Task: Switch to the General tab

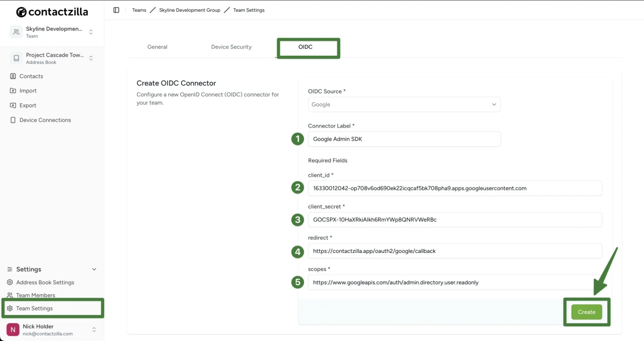Action: pyautogui.click(x=157, y=47)
